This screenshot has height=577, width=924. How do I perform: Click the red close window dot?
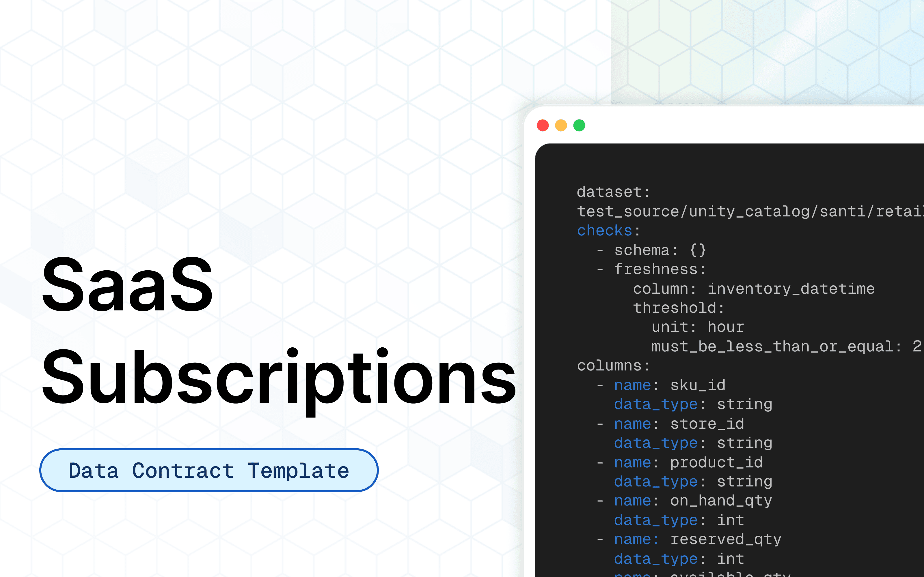pos(543,125)
